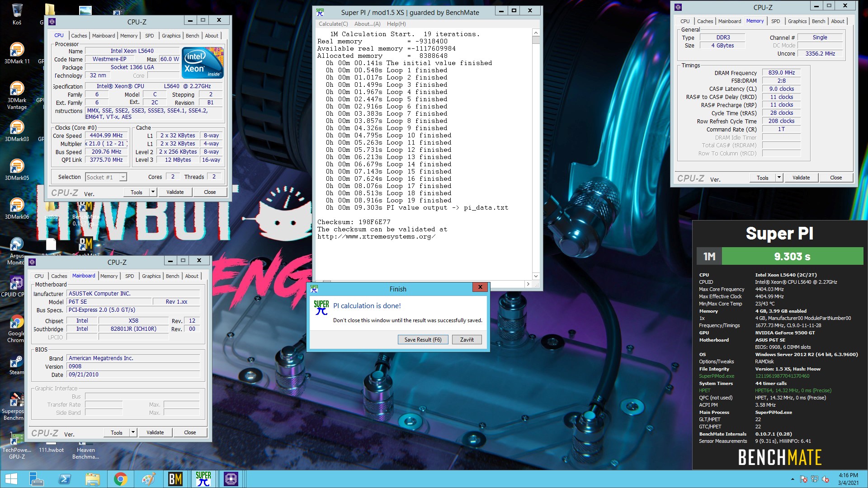The width and height of the screenshot is (868, 488).
Task: Click Close in Mainboard CPU-Z window
Action: [190, 432]
